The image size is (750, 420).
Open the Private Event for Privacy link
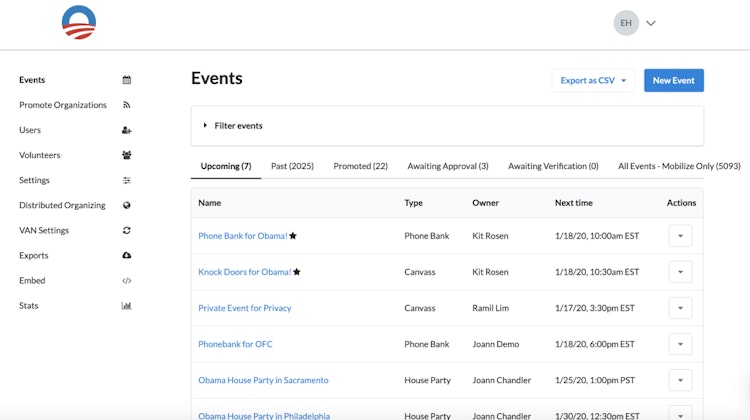tap(245, 308)
